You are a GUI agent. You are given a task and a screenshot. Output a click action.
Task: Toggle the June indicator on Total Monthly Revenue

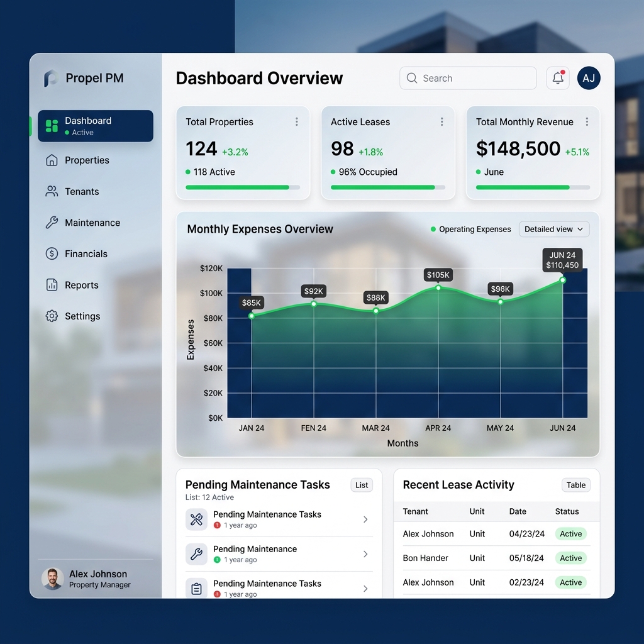coord(479,171)
